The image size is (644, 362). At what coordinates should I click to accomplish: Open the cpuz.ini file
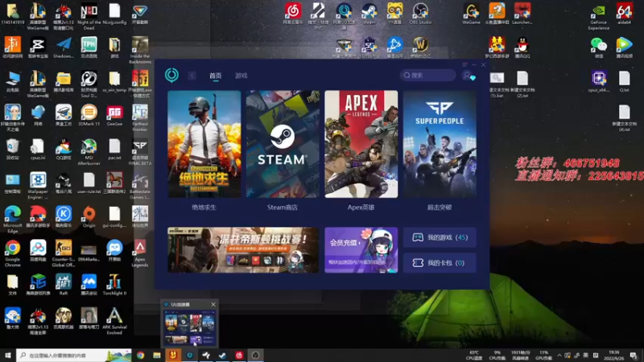pyautogui.click(x=37, y=150)
